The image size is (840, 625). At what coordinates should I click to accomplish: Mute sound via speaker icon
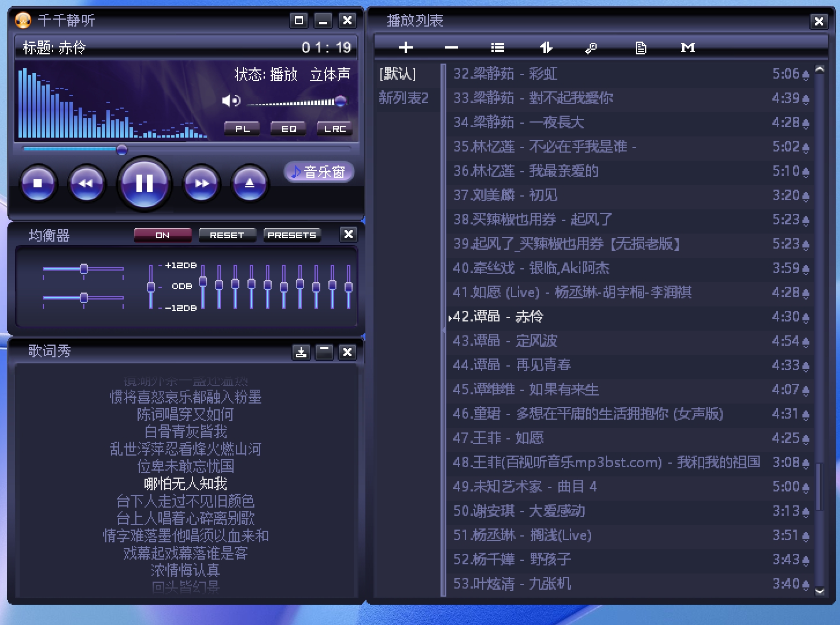pos(231,101)
